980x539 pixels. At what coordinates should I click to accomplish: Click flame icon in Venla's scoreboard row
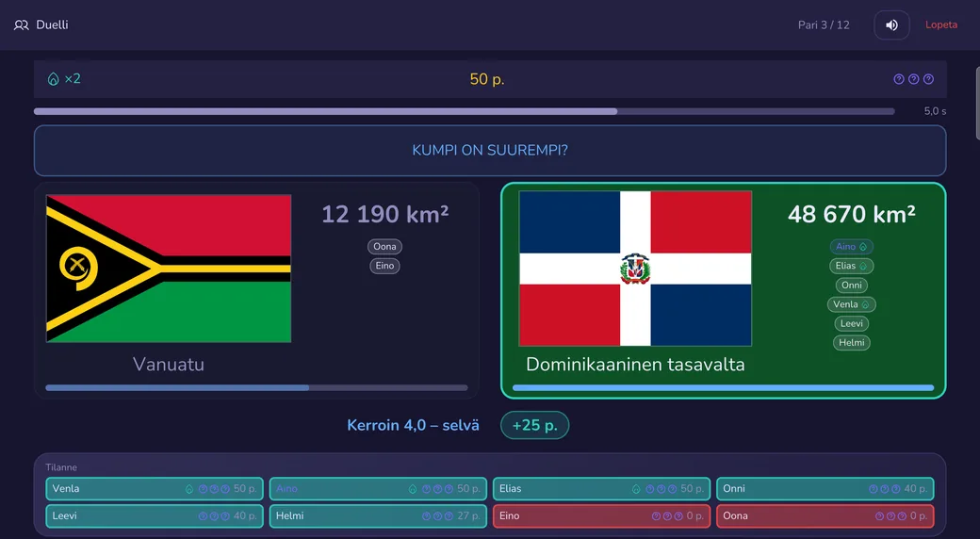point(189,490)
